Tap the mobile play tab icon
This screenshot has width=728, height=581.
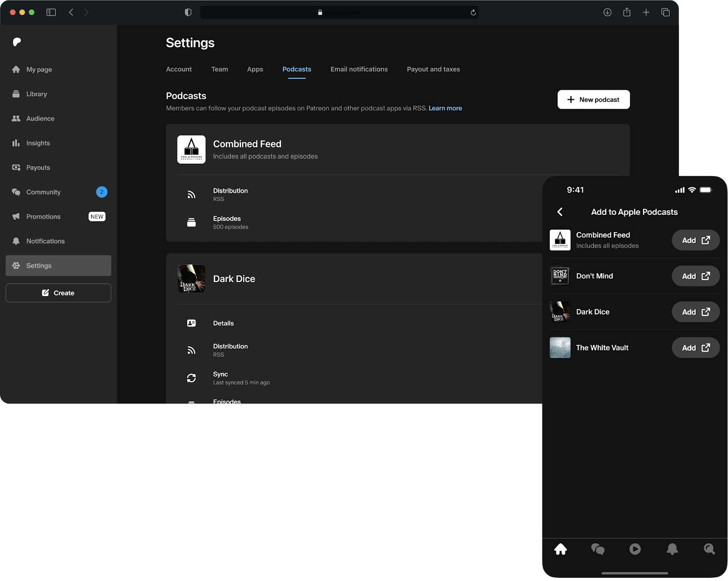pos(635,549)
